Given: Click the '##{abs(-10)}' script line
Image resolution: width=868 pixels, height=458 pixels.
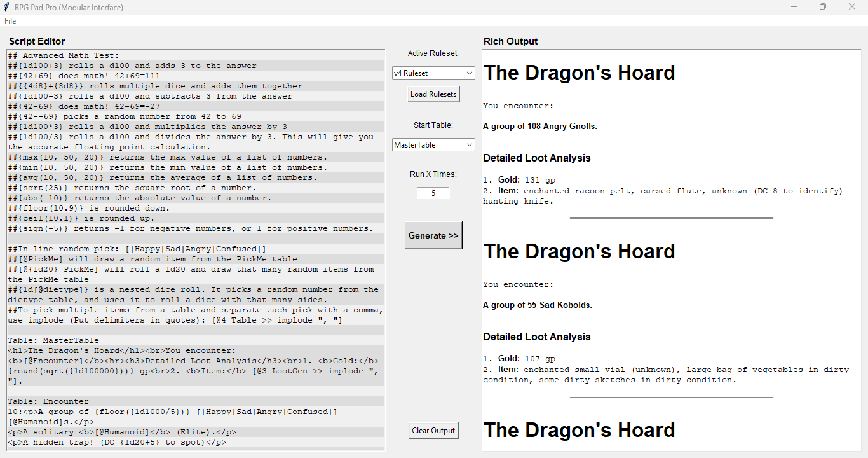Looking at the screenshot, I should (x=140, y=198).
